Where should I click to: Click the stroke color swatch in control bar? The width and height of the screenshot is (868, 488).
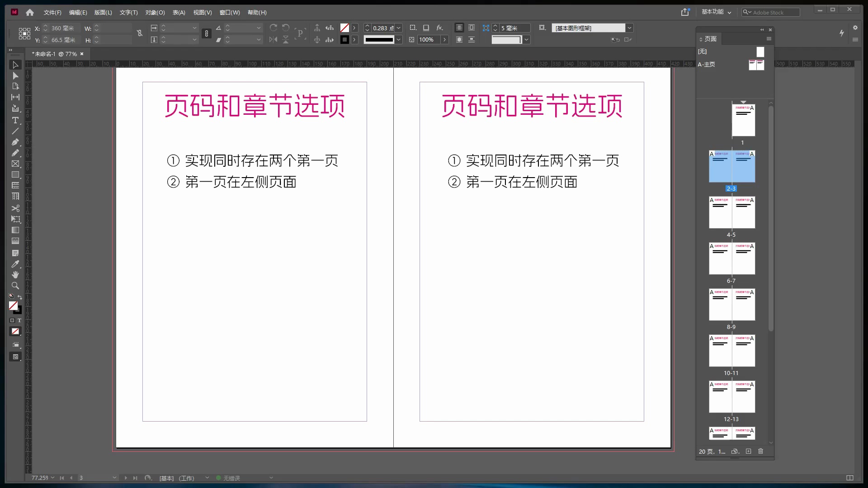tap(344, 40)
